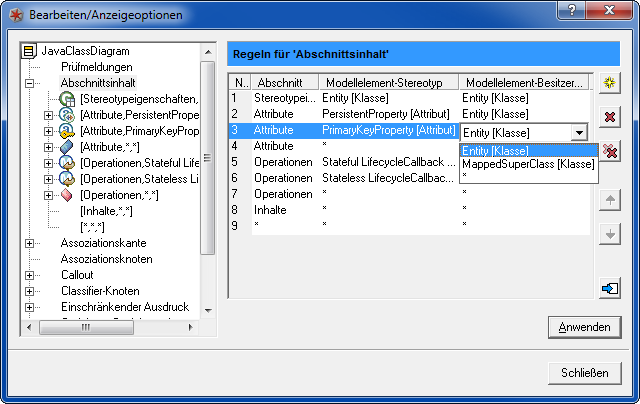The height and width of the screenshot is (404, 640).
Task: Select the [Inhalte,*,*] tree entry
Action: pos(109,211)
